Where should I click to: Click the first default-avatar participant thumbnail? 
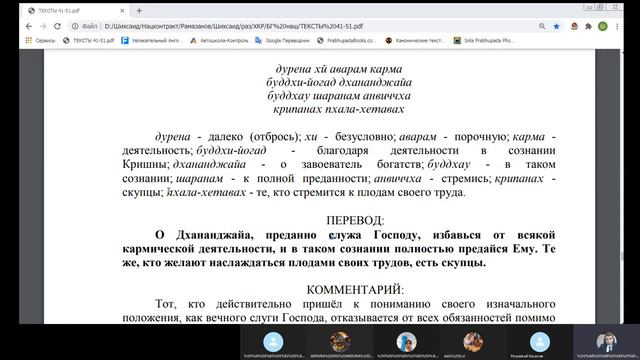(273, 342)
